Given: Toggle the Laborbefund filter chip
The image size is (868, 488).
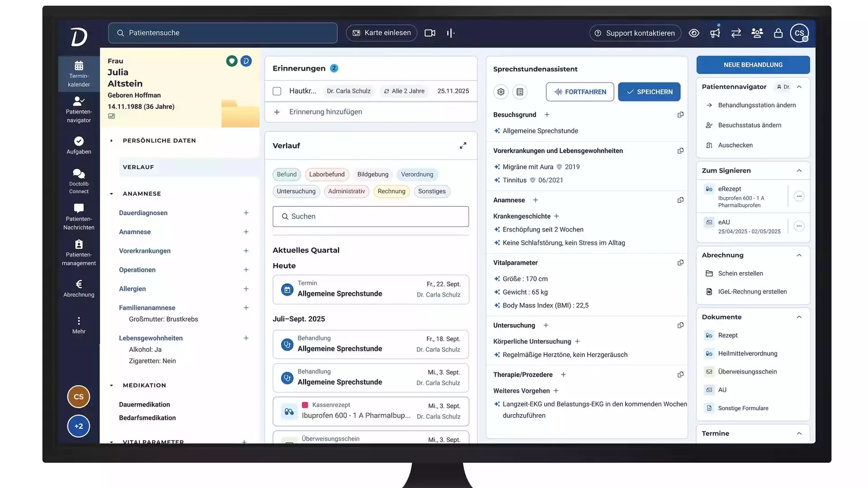Looking at the screenshot, I should [326, 175].
